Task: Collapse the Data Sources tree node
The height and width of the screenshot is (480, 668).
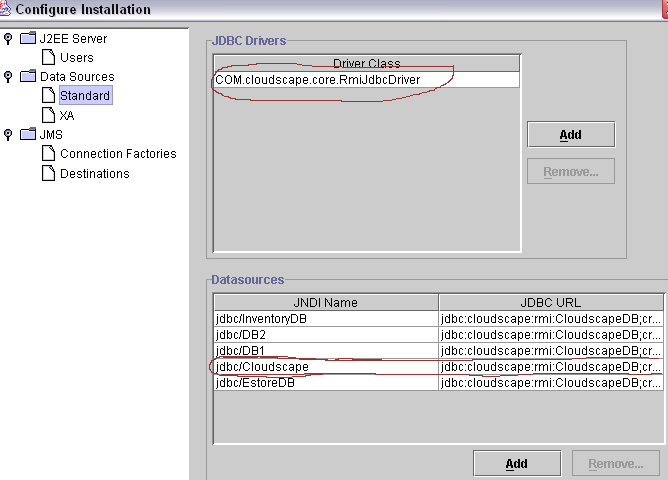Action: coord(8,77)
